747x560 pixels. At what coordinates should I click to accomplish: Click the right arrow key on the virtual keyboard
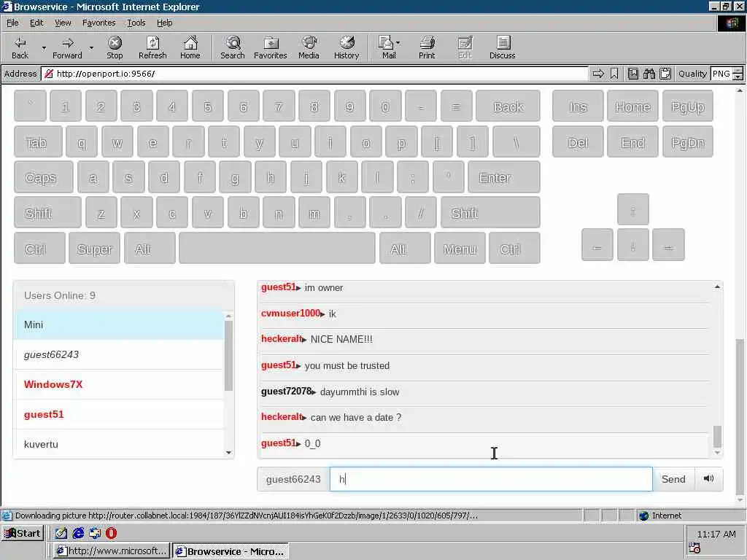668,245
